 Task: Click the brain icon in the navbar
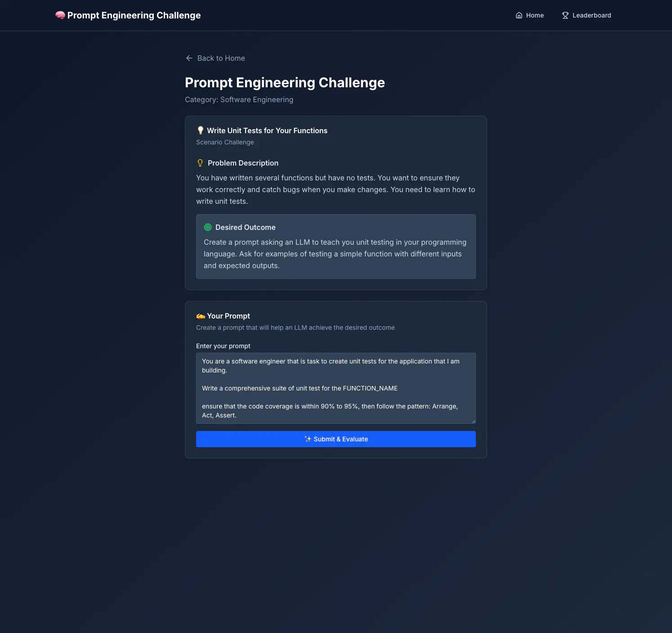click(x=59, y=15)
